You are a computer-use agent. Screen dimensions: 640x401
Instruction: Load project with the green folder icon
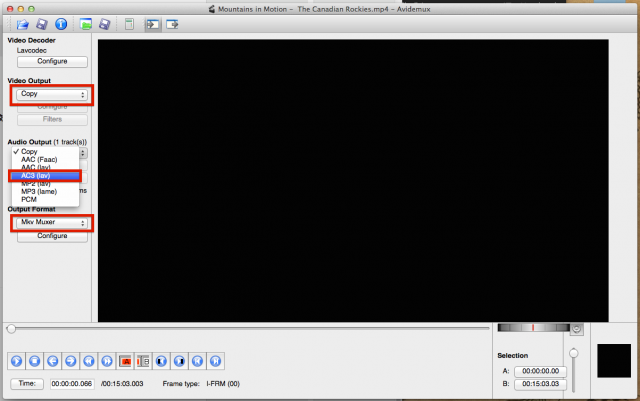coord(86,25)
